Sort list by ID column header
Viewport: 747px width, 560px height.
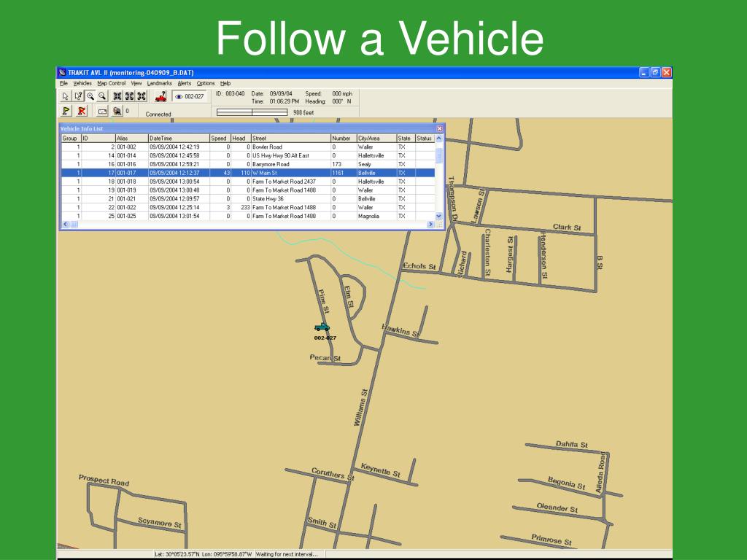coord(98,139)
